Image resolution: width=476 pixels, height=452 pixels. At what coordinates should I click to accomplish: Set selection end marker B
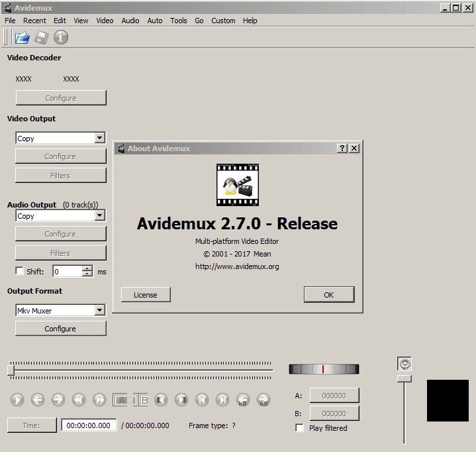(x=140, y=400)
